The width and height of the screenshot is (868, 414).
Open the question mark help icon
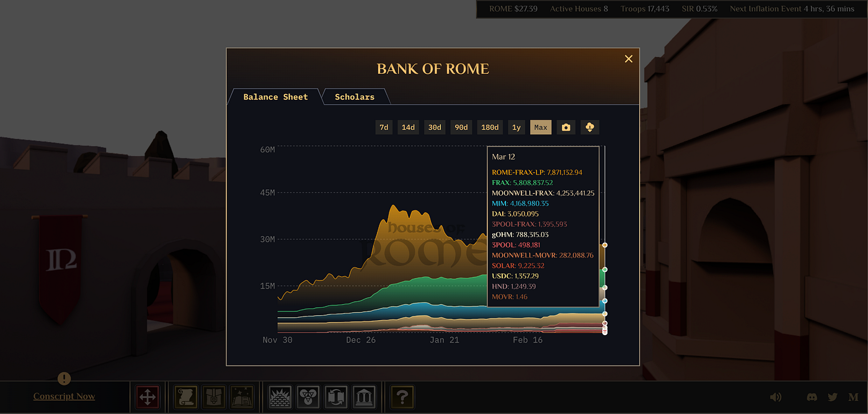[x=402, y=397]
